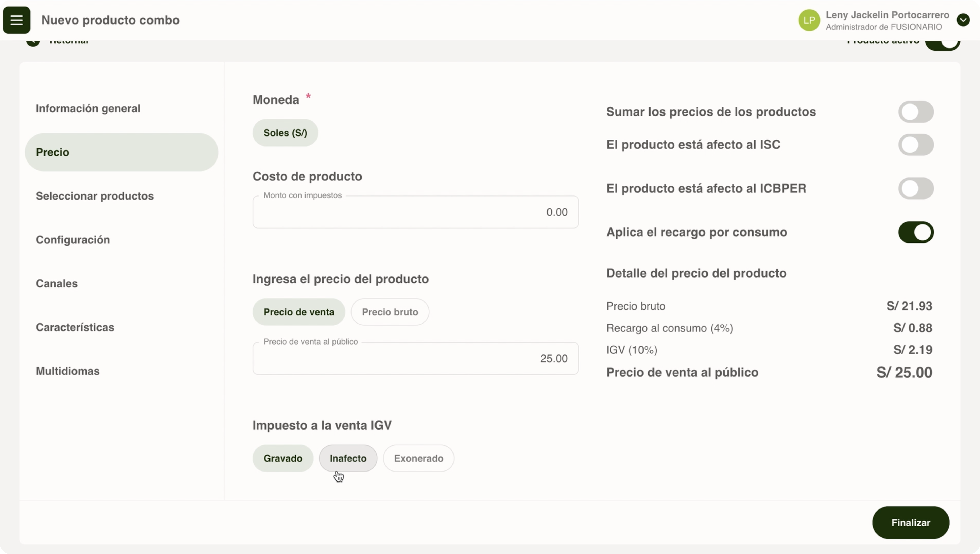
Task: Click the Monto con impuestos field
Action: tap(415, 212)
